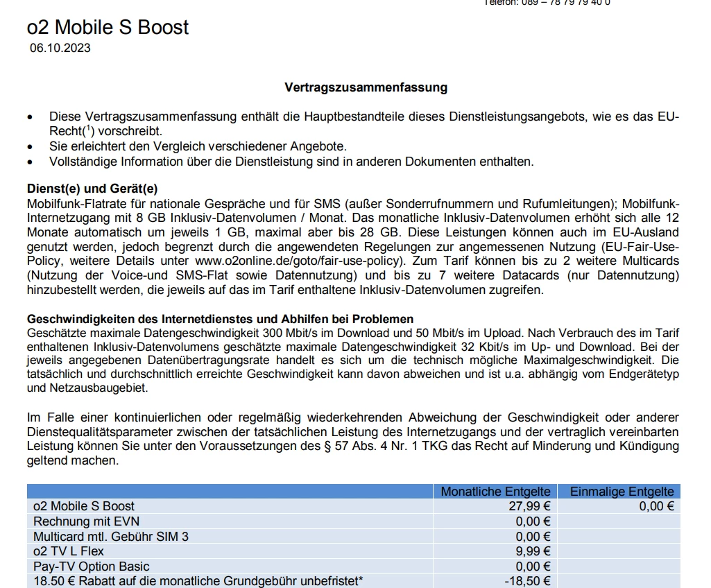
Task: Click 'Multicard mtl. Gebühr SIM 3' row label
Action: 111,537
